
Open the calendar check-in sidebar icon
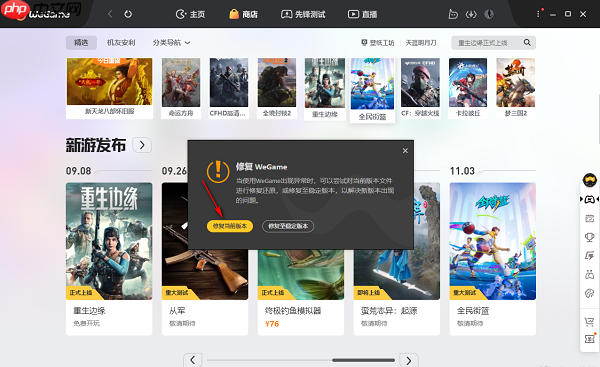click(590, 218)
